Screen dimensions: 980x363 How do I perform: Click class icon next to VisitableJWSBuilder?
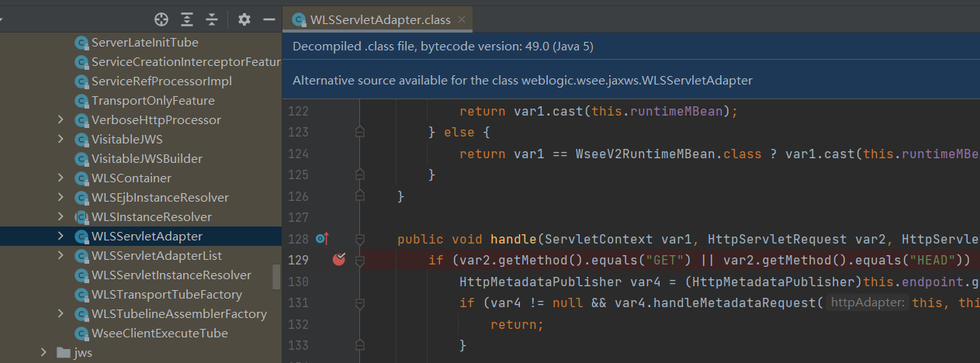(x=81, y=158)
